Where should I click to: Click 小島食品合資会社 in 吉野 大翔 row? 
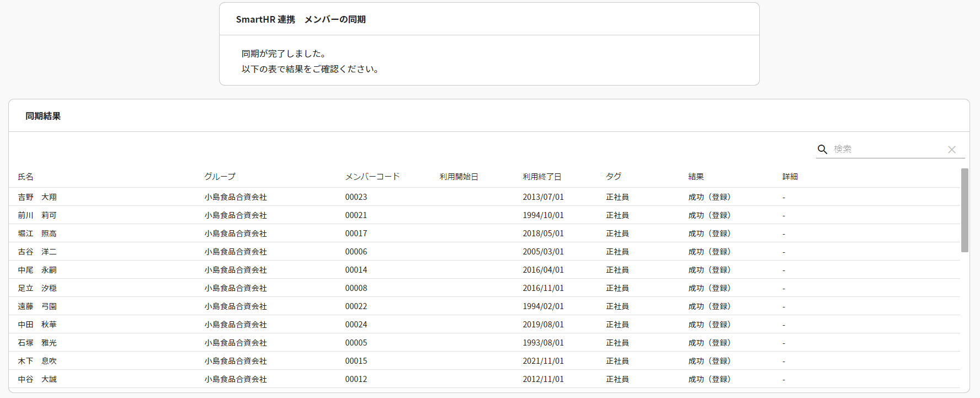point(236,197)
